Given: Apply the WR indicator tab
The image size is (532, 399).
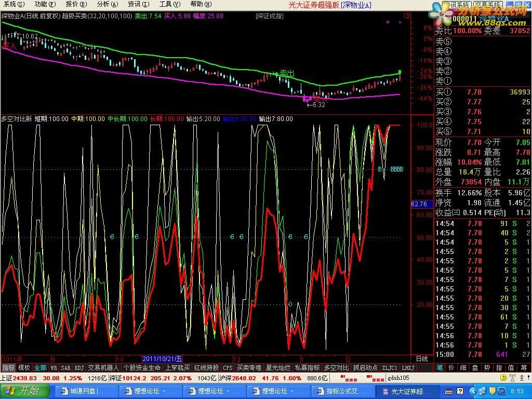Looking at the screenshot, I should click(54, 368).
